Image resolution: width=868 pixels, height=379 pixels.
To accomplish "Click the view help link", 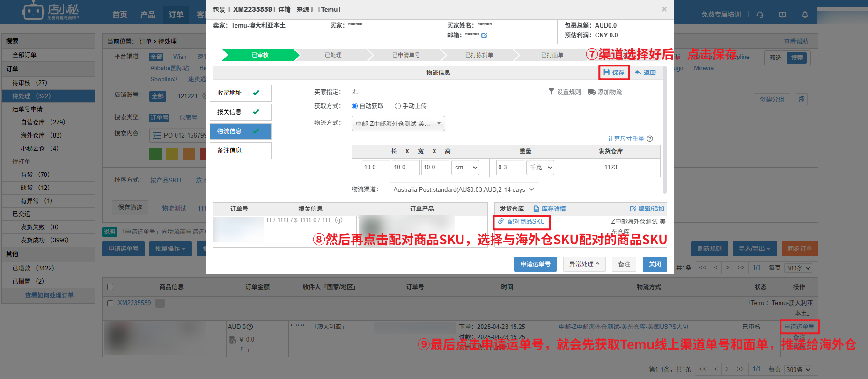I will [x=796, y=41].
